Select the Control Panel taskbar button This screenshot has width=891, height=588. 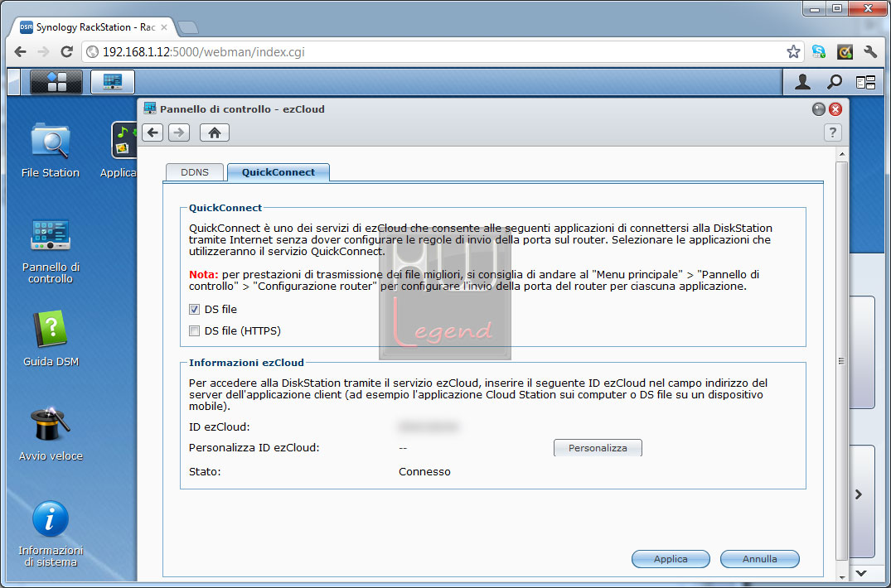pyautogui.click(x=113, y=82)
